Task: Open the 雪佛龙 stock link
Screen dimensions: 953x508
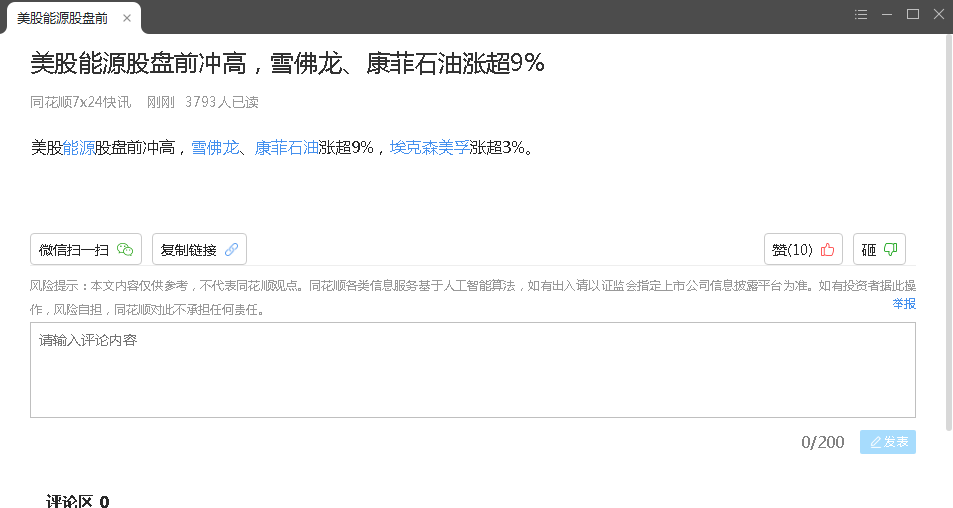Action: click(215, 148)
